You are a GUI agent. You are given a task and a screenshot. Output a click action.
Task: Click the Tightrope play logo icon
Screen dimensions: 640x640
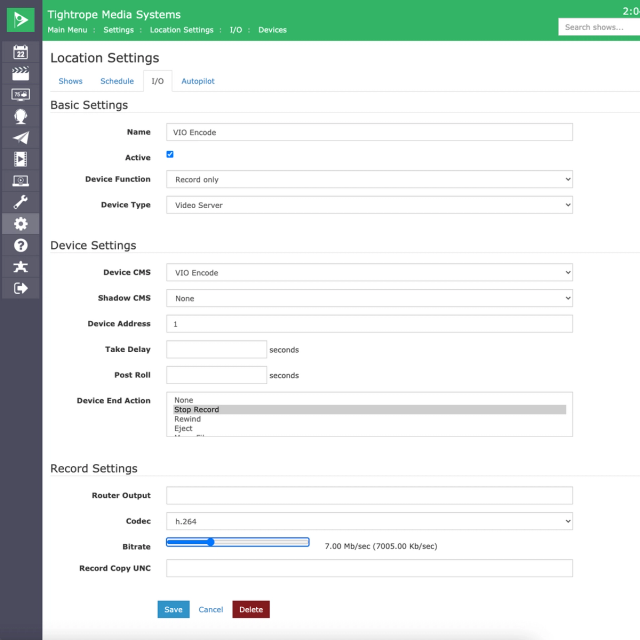(x=20, y=20)
